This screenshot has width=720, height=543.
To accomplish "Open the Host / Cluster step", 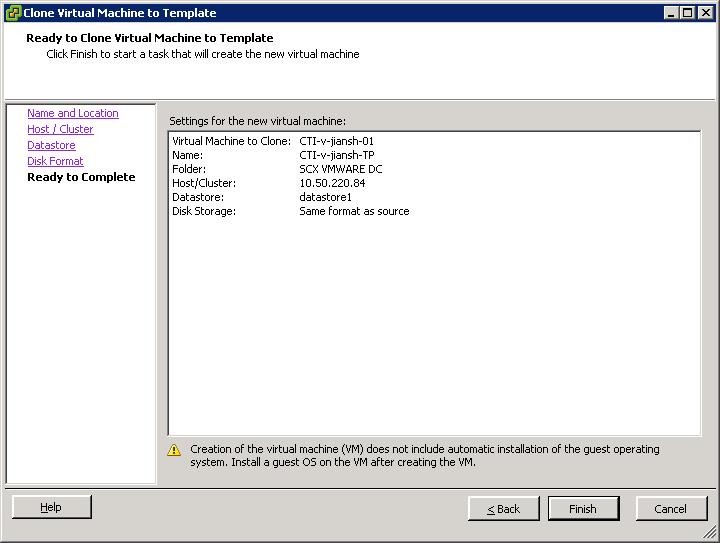I will (x=60, y=129).
